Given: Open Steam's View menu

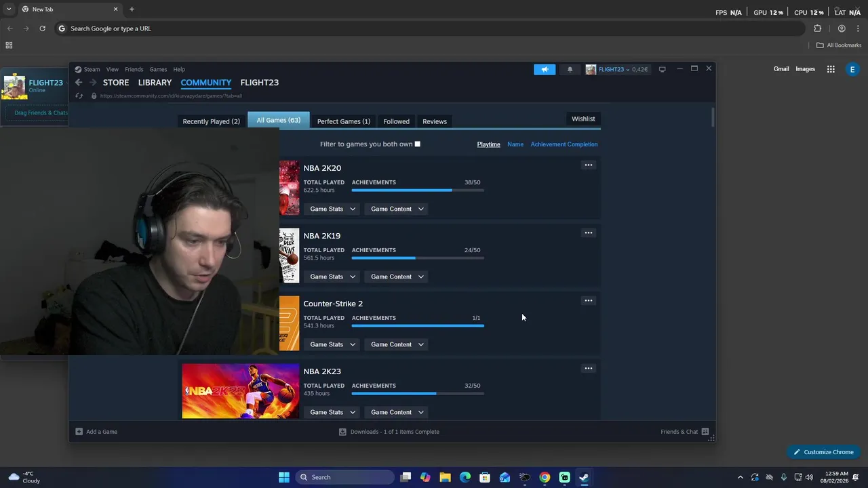Looking at the screenshot, I should 112,69.
